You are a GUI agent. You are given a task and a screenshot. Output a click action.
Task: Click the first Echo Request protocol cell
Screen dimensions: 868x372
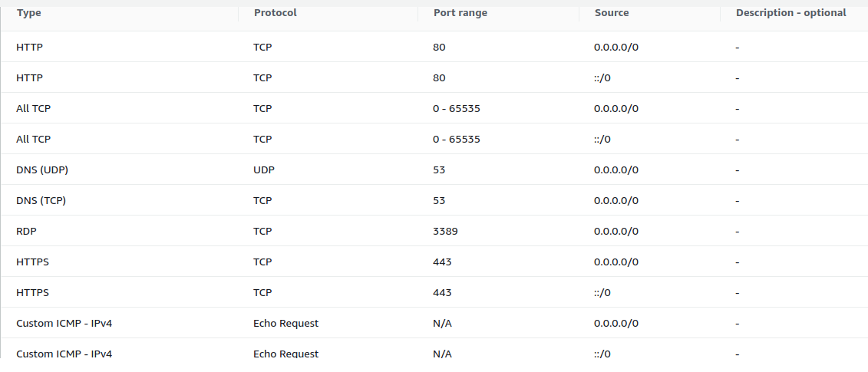coord(285,323)
